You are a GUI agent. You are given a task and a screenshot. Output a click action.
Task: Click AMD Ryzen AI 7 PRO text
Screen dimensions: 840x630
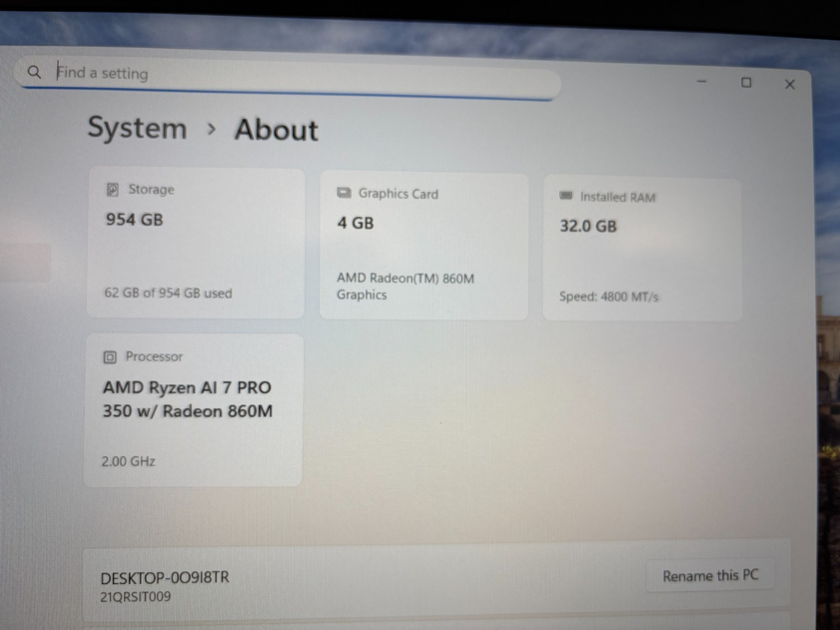coord(187,399)
